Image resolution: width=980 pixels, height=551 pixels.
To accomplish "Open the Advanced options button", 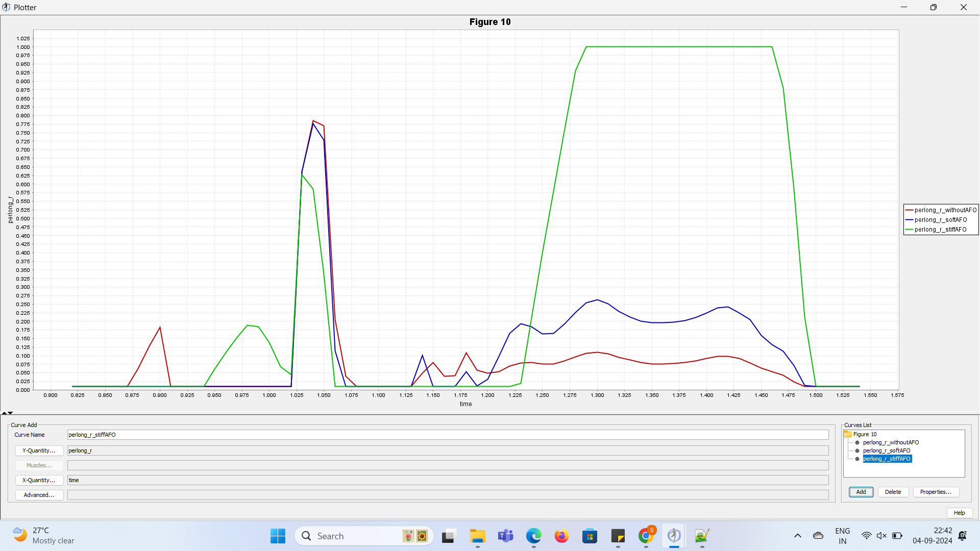I will [39, 495].
